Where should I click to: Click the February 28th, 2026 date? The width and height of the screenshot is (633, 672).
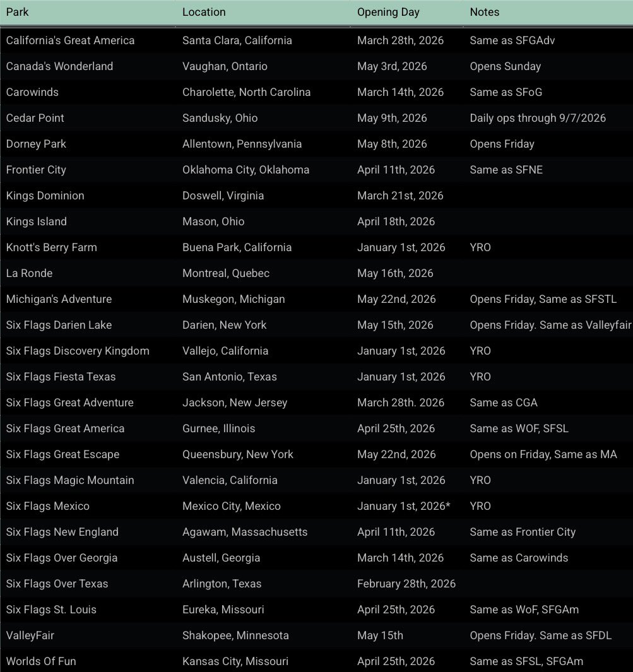(406, 583)
